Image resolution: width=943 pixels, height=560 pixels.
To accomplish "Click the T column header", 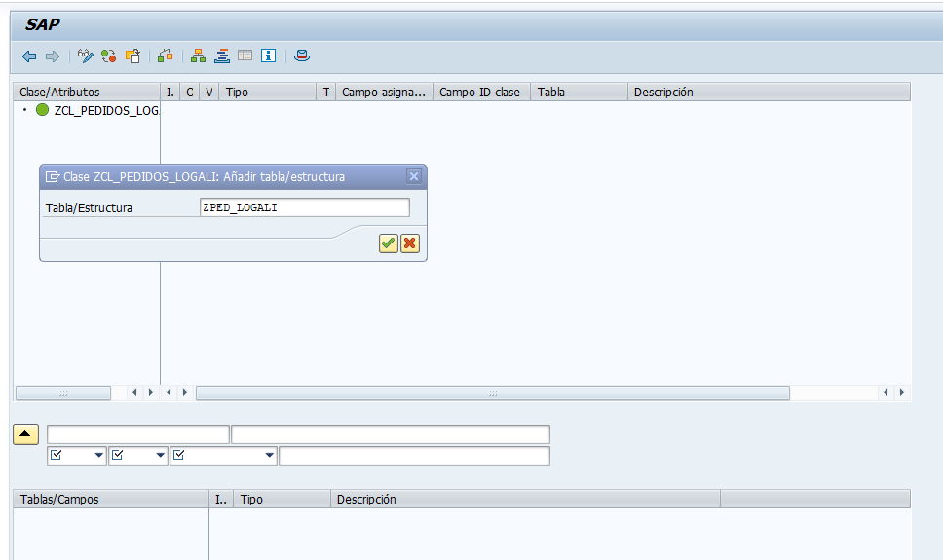I will click(x=326, y=92).
